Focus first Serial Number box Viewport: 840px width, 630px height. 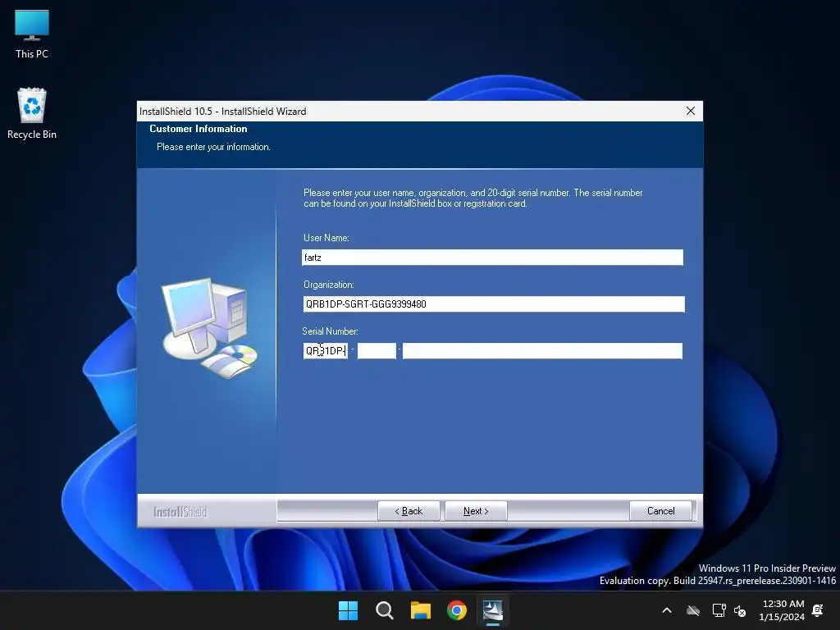pyautogui.click(x=325, y=351)
